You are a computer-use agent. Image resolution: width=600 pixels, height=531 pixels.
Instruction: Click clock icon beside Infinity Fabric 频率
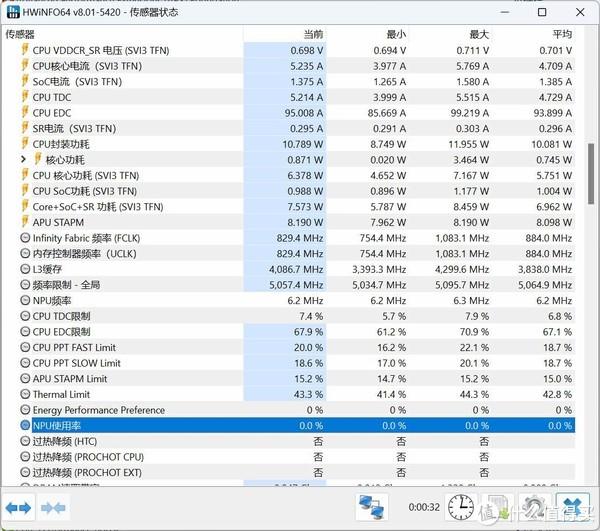[25, 238]
